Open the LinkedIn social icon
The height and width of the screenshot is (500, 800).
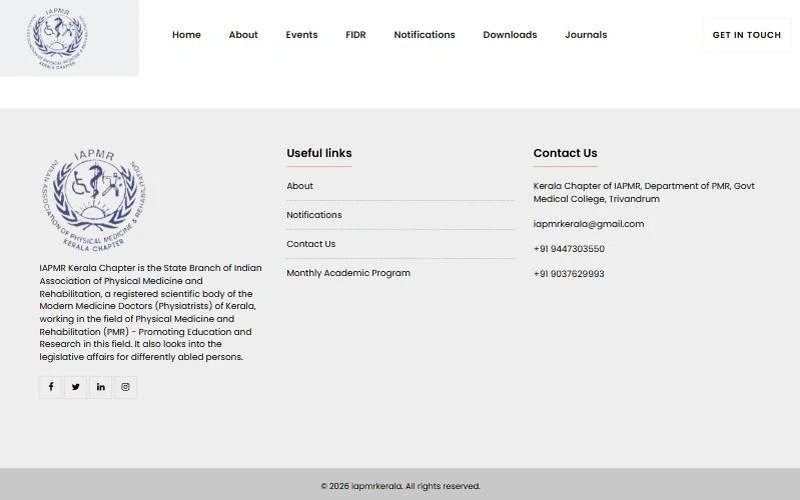pos(101,387)
